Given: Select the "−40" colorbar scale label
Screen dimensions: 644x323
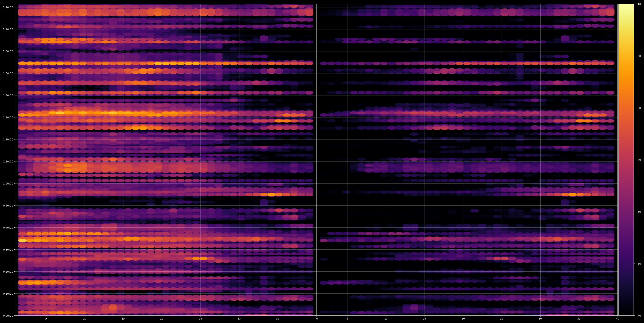Looking at the screenshot, I should (x=638, y=160).
